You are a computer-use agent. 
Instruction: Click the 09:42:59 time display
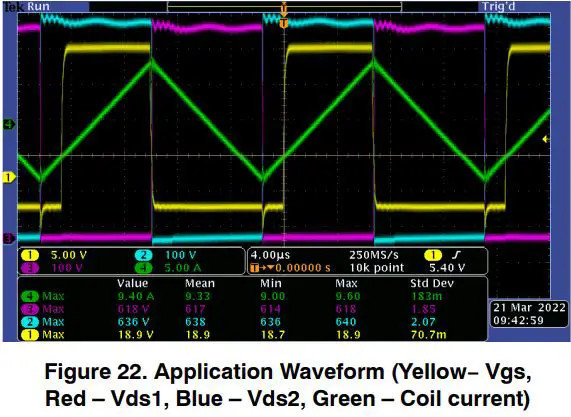pyautogui.click(x=519, y=320)
